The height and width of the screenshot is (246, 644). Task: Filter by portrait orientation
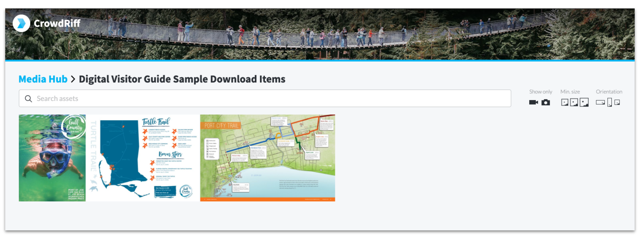click(x=609, y=102)
